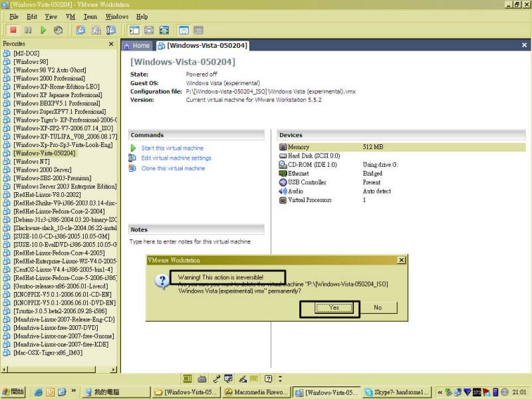Click the CH language bar indicator
This screenshot has width=532, height=399.
(x=188, y=378)
